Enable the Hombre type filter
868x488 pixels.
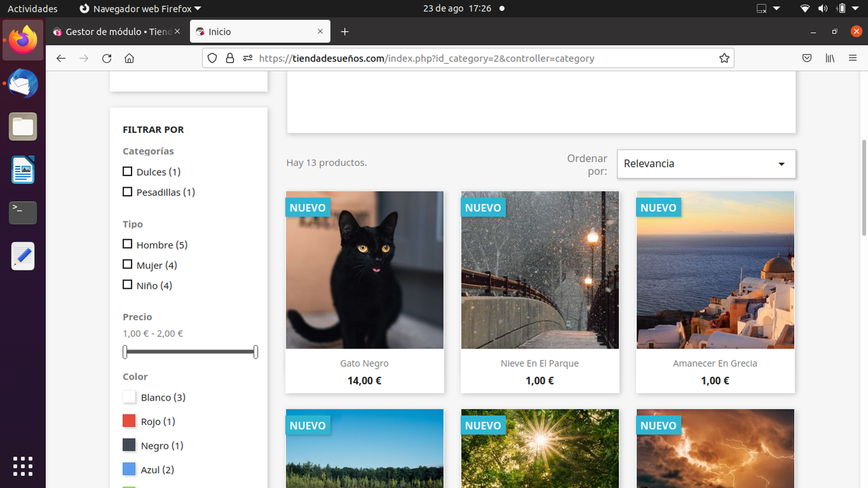click(x=127, y=244)
